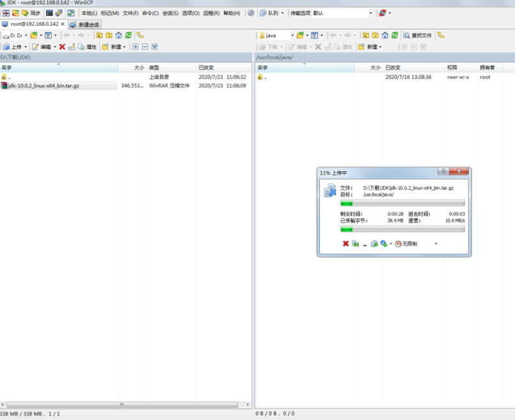Sort remote files by 权限 column header

click(x=452, y=67)
